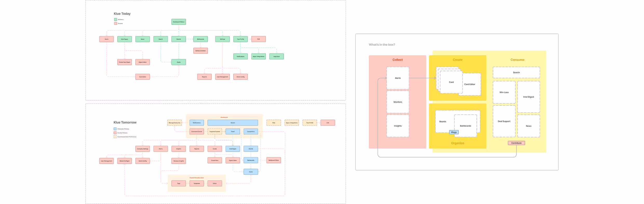Screen dimensions: 644x204
Task: Click the Klue Tomorrow heading
Action: click(125, 123)
